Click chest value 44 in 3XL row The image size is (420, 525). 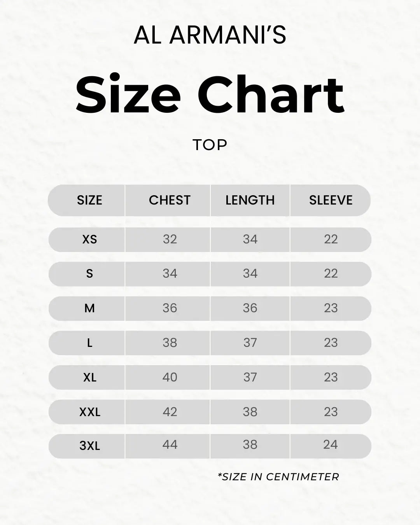170,444
